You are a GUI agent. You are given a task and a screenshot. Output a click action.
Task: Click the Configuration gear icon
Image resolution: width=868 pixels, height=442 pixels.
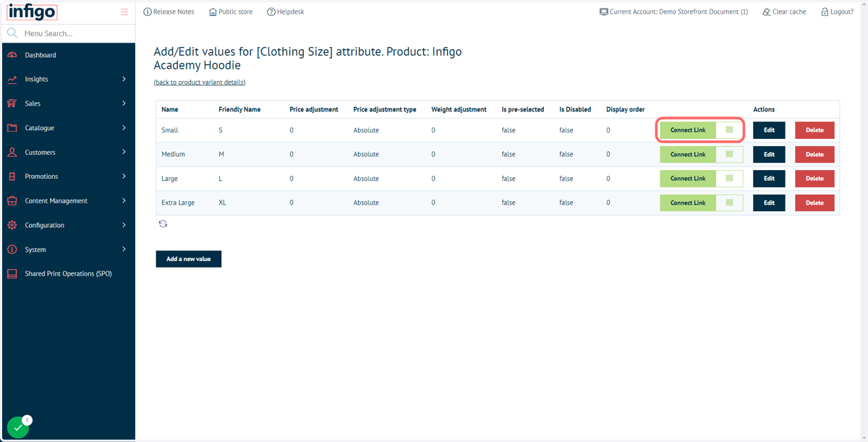coord(12,225)
